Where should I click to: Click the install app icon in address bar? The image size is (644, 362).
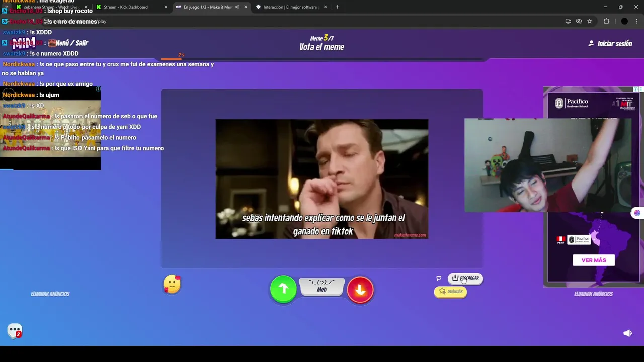[x=568, y=21]
